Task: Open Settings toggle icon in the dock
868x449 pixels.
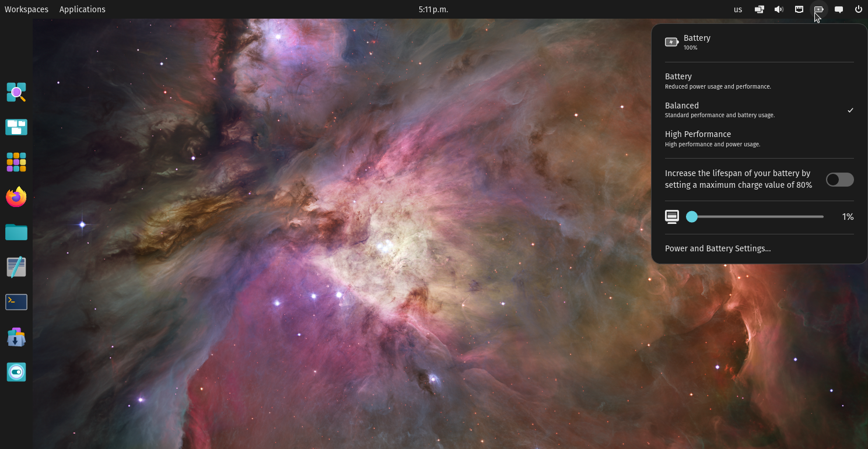Action: (16, 372)
